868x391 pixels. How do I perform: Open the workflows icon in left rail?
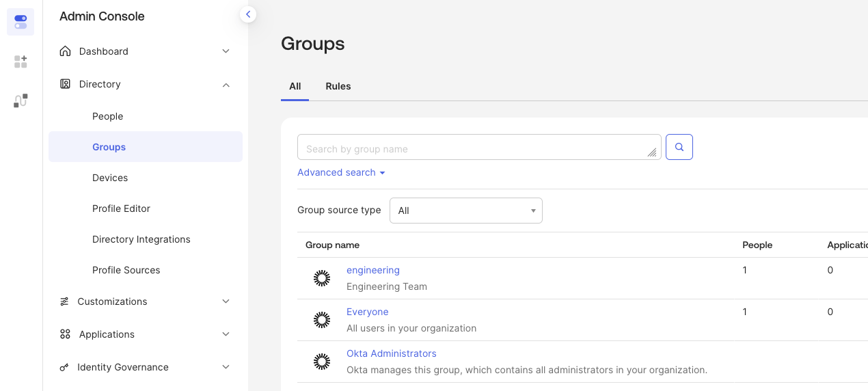click(21, 101)
